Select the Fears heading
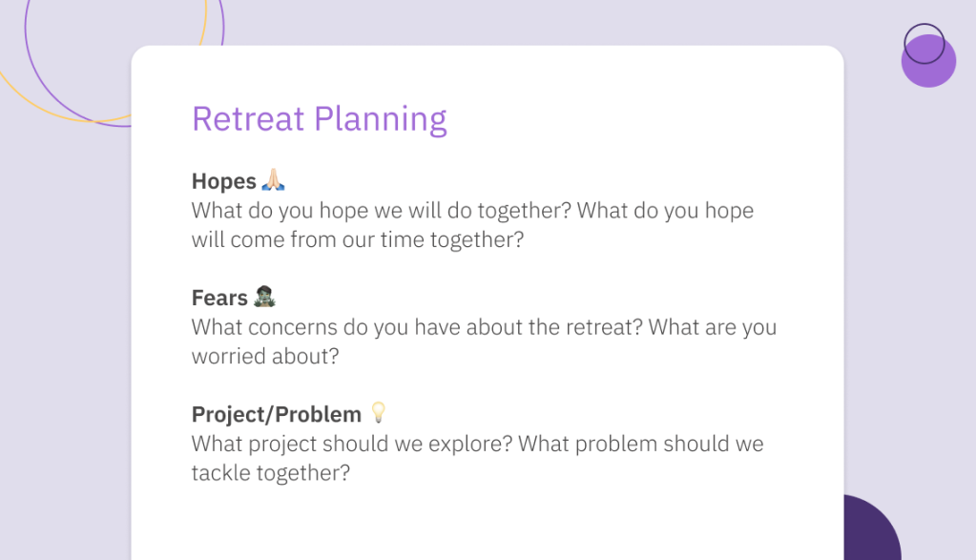976x560 pixels. pos(219,298)
